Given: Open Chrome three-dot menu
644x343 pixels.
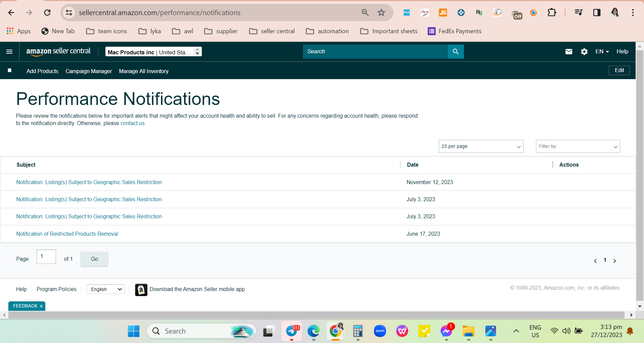Looking at the screenshot, I should (633, 12).
